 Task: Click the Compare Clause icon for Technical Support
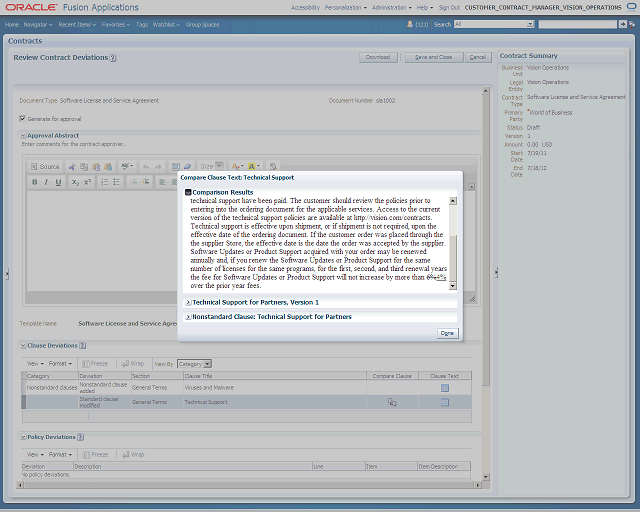392,403
